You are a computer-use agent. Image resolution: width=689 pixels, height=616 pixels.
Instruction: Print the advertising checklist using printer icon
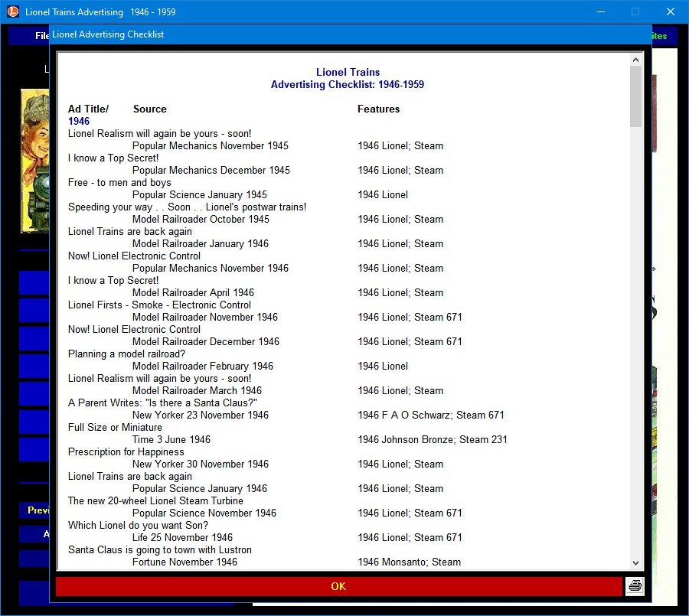pos(635,586)
